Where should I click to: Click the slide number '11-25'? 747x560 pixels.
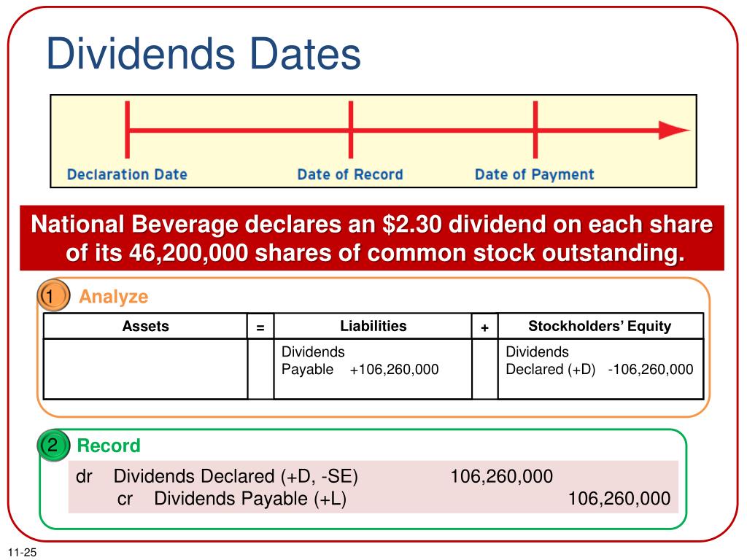click(x=22, y=553)
